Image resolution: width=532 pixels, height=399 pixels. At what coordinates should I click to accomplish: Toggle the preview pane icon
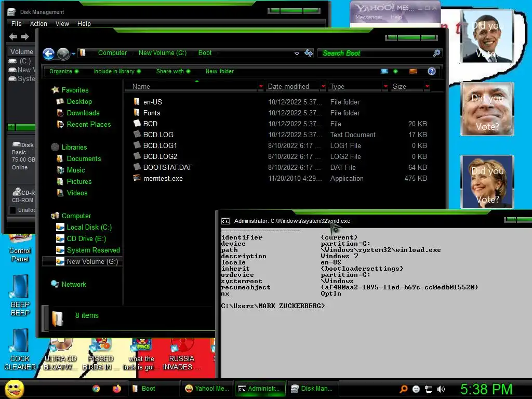coord(413,71)
